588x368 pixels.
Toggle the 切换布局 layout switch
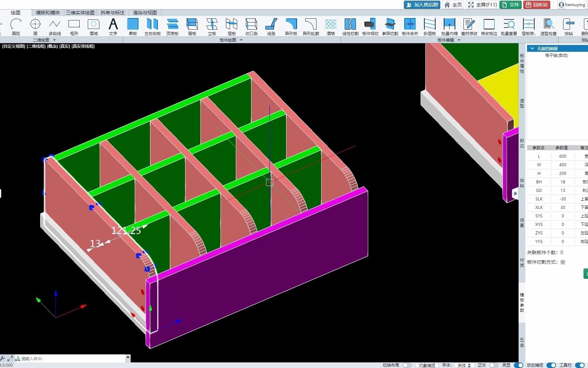pyautogui.click(x=407, y=365)
